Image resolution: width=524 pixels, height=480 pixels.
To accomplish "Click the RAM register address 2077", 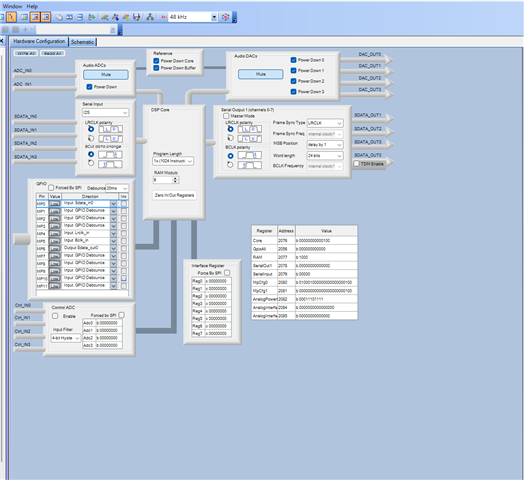I will (286, 257).
